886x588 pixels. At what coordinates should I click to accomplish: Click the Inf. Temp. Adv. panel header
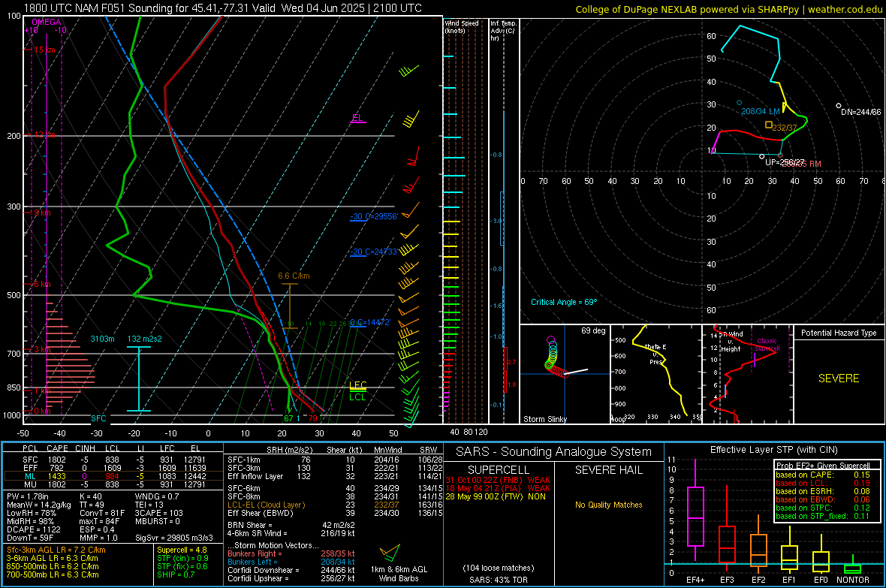point(503,31)
